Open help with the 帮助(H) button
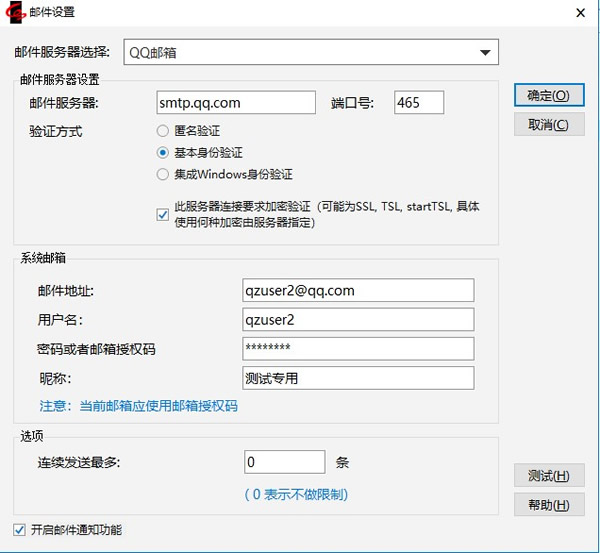 tap(549, 505)
